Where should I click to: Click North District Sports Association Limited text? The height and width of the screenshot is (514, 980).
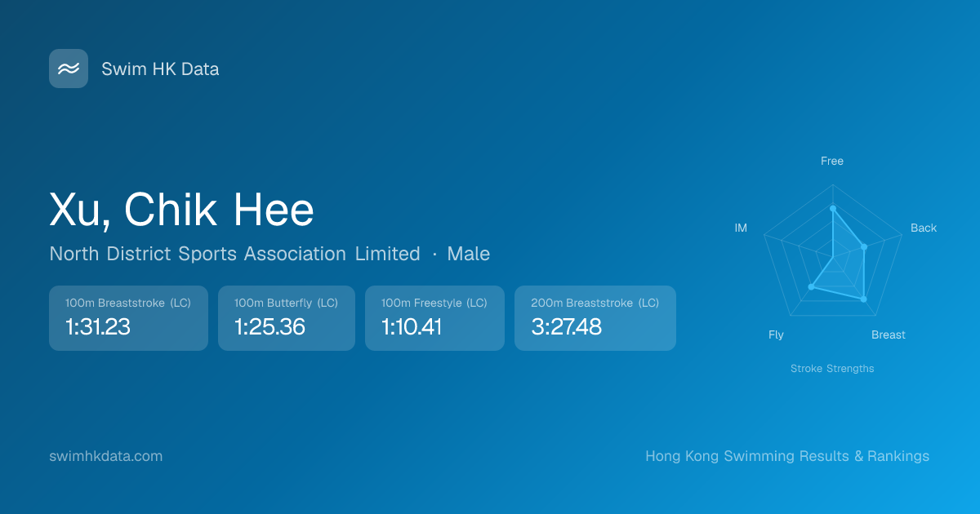click(234, 254)
